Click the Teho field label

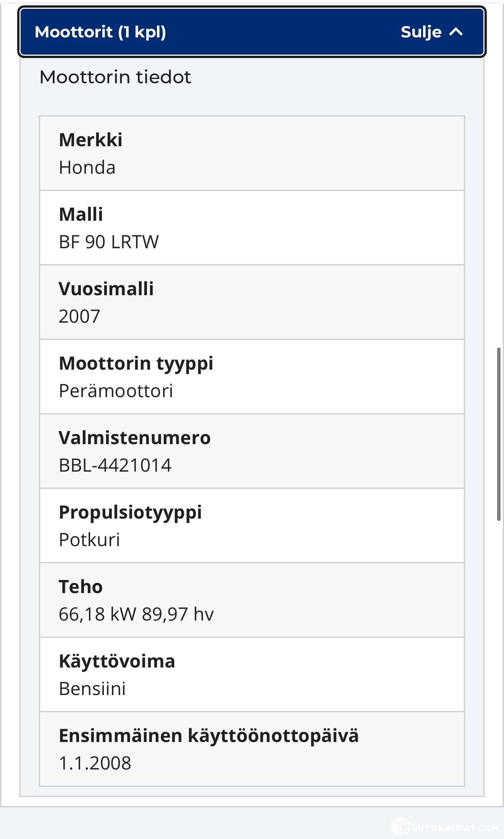click(x=81, y=587)
